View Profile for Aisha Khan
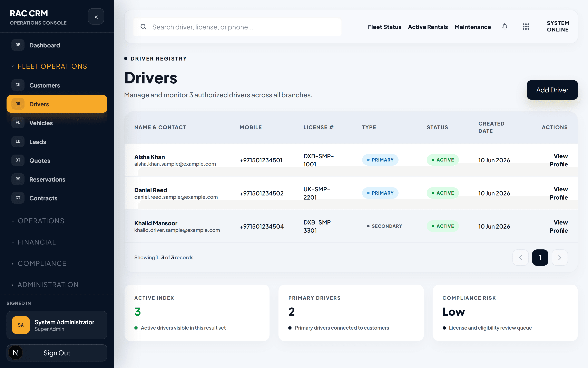This screenshot has height=368, width=588. tap(559, 160)
